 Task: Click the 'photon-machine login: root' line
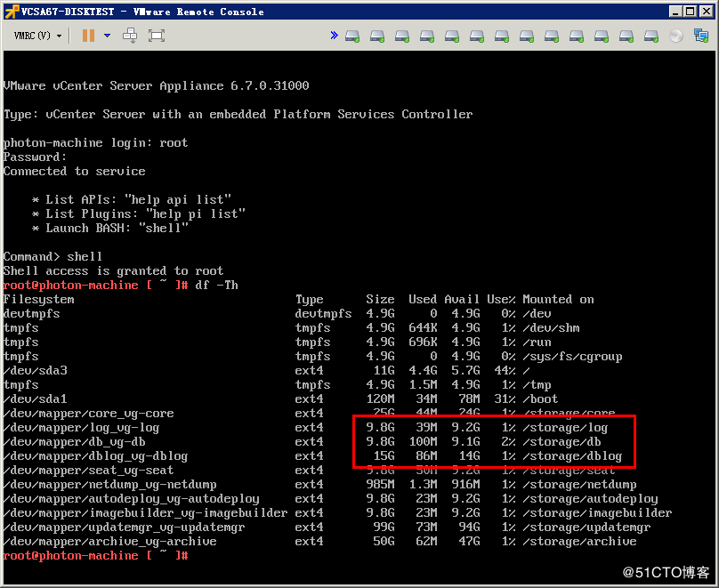[x=95, y=143]
